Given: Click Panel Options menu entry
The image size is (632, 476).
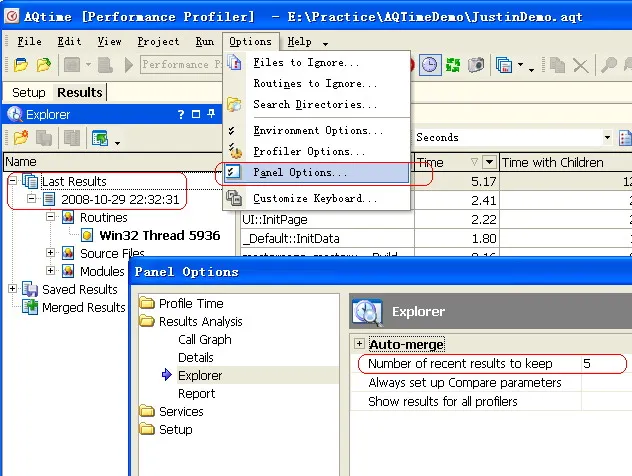Looking at the screenshot, I should click(317, 173).
